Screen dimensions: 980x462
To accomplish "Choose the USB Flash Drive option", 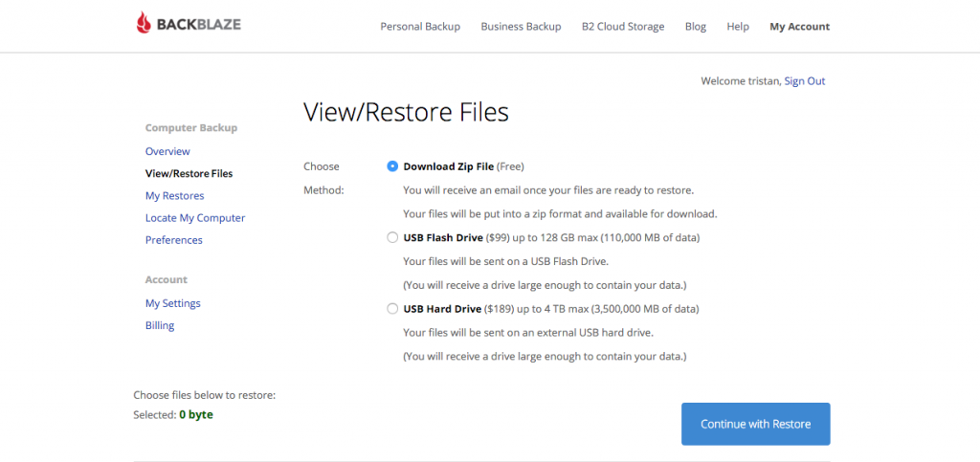I will click(x=392, y=238).
